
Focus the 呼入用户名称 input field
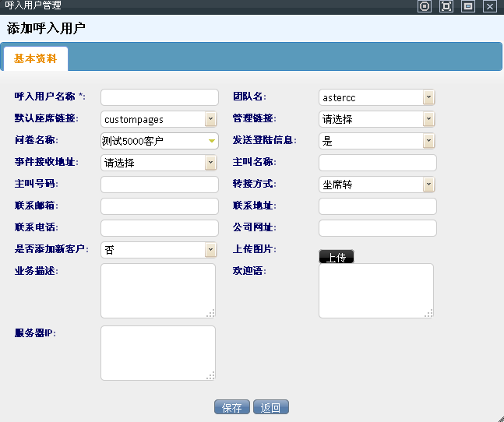160,97
